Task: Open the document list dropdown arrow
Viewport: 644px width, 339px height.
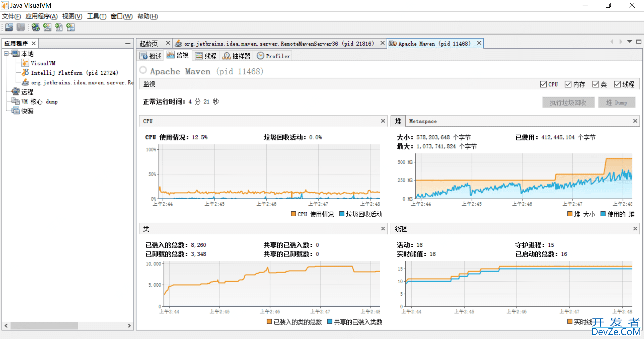Action: [x=630, y=42]
